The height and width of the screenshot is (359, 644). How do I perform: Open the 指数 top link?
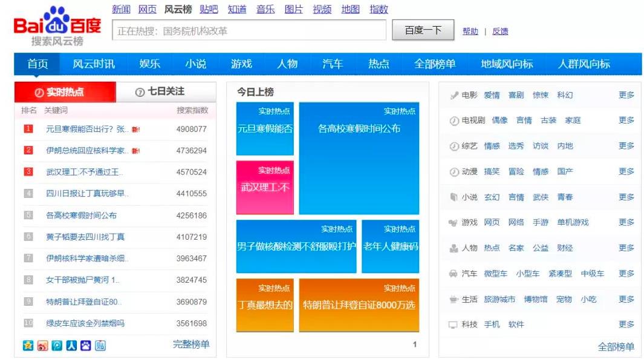point(379,9)
